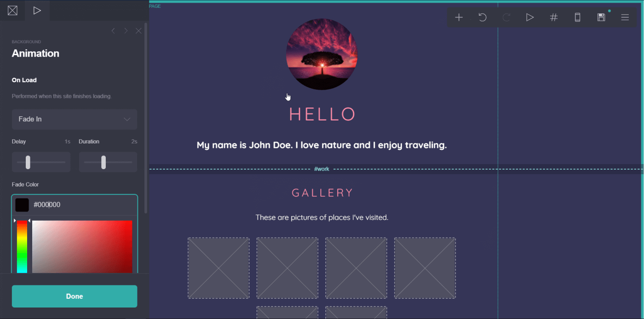The height and width of the screenshot is (319, 644).
Task: Open the hashtag sections icon
Action: [x=554, y=17]
